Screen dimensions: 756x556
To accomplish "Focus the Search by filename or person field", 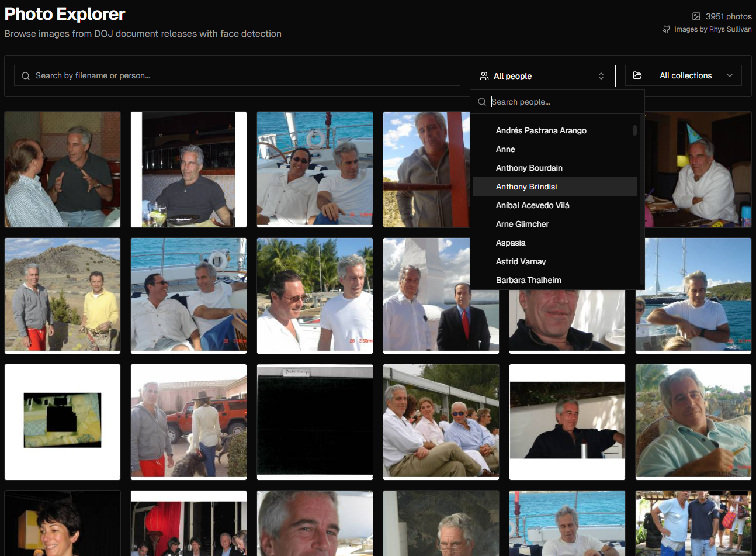I will tap(237, 75).
